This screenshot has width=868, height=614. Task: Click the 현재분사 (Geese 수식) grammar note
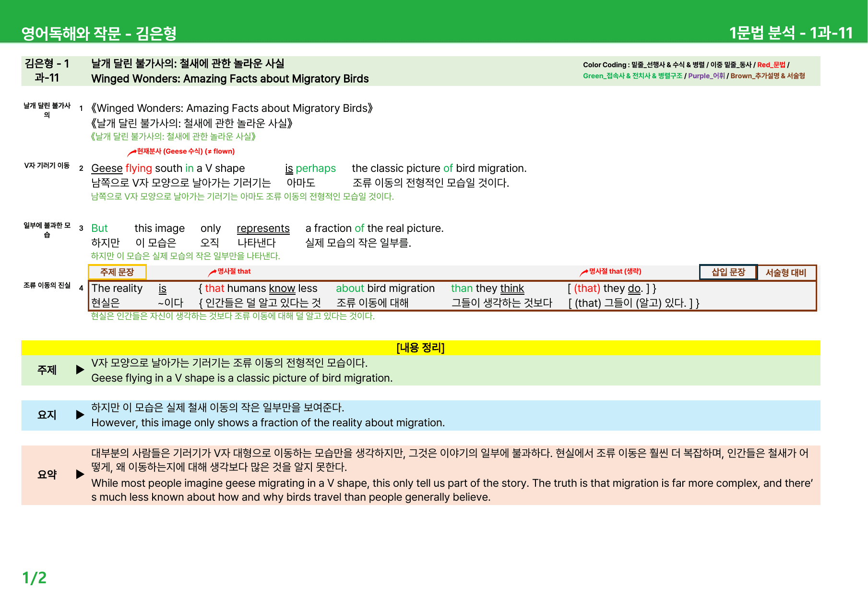click(186, 151)
